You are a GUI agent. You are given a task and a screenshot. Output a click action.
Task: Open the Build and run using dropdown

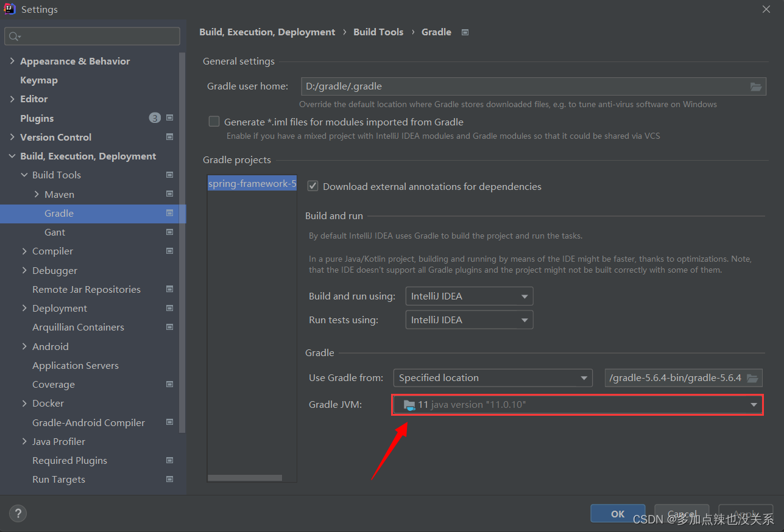469,296
